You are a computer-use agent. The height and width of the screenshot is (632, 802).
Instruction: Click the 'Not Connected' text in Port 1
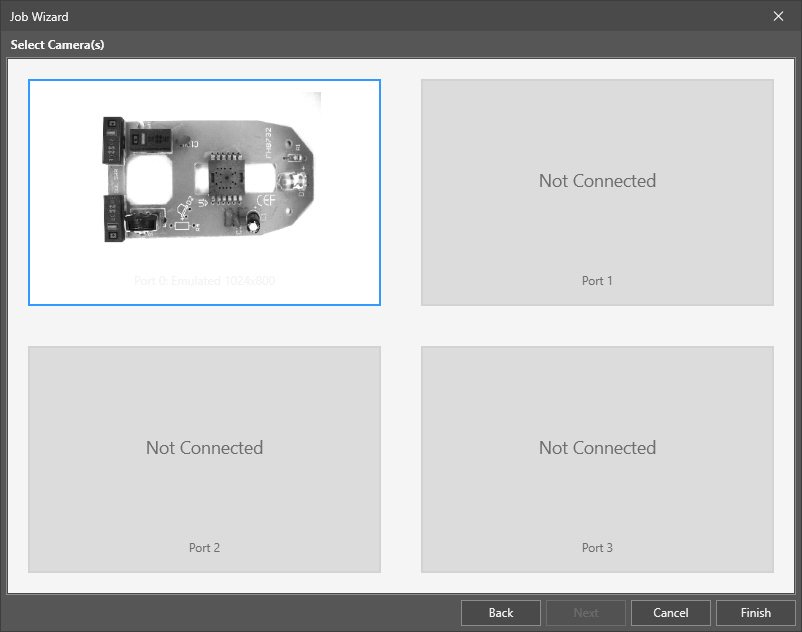coord(597,181)
